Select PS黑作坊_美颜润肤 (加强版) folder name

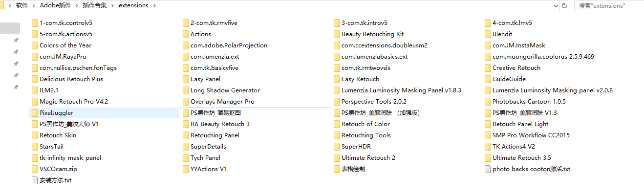[381, 113]
